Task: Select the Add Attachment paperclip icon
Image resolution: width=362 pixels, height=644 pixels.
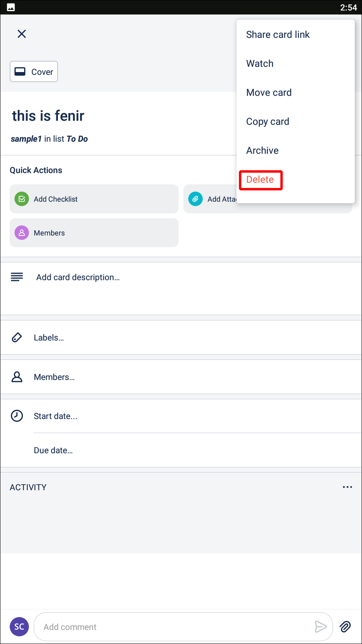Action: (x=195, y=199)
